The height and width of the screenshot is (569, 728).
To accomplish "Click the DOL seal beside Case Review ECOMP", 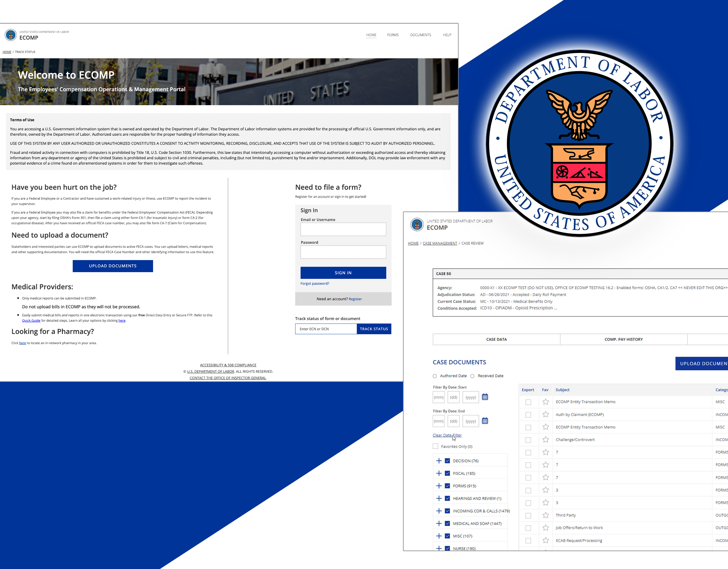I will coord(417,225).
